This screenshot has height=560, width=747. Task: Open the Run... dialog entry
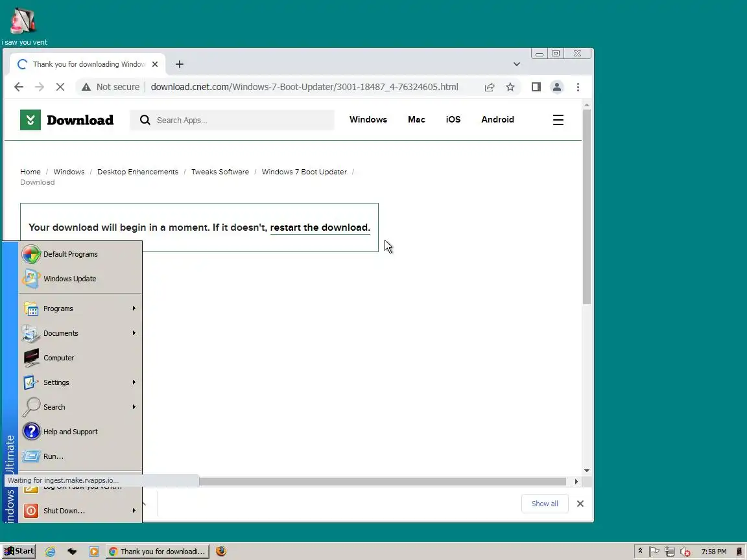80,456
